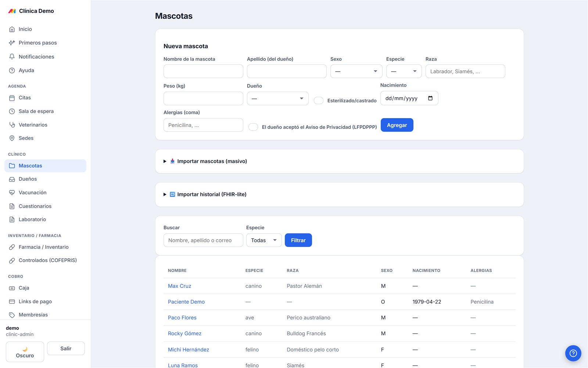The height and width of the screenshot is (368, 588).
Task: Open the Max Cruz pet record
Action: 179,286
